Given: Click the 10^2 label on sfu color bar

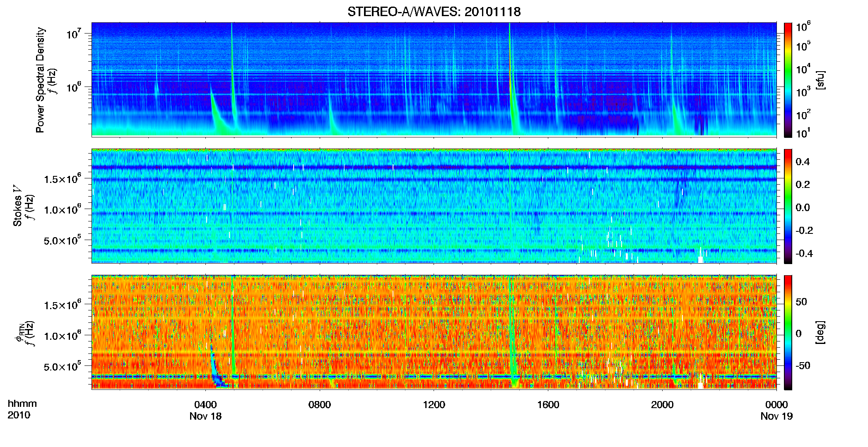Looking at the screenshot, I should 803,114.
